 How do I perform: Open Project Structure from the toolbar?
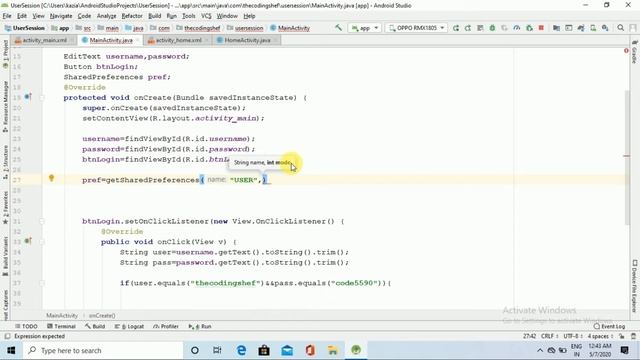pyautogui.click(x=556, y=28)
